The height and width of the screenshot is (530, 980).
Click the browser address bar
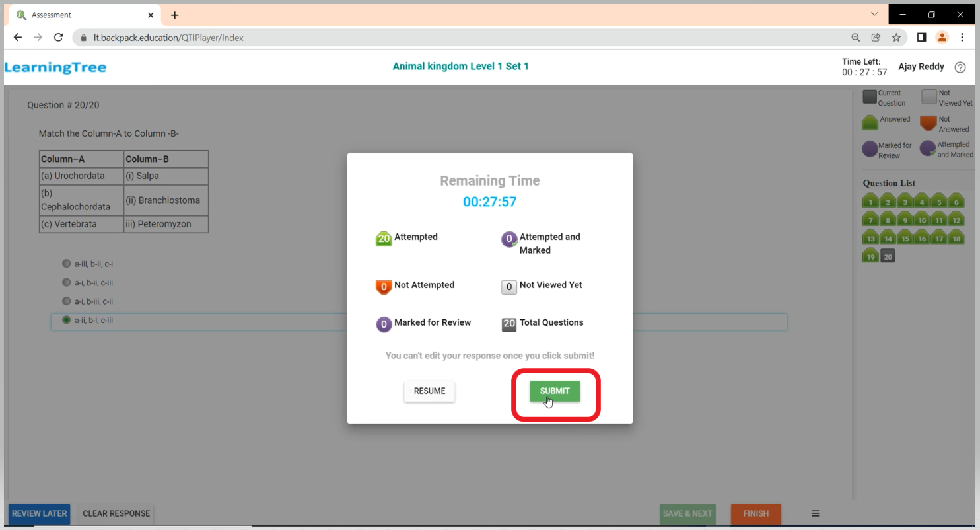point(462,38)
